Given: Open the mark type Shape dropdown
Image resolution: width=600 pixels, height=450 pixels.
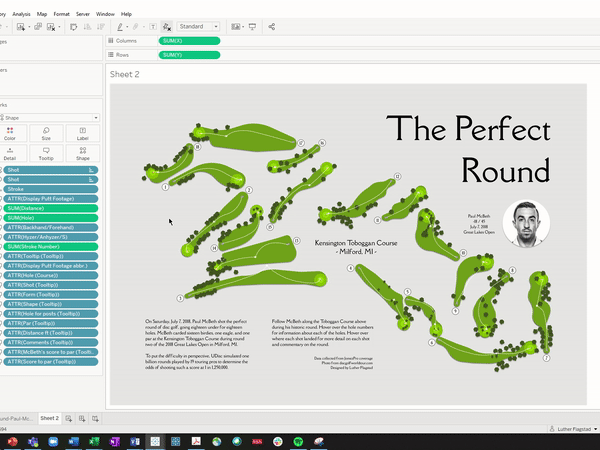Looking at the screenshot, I should tap(50, 117).
